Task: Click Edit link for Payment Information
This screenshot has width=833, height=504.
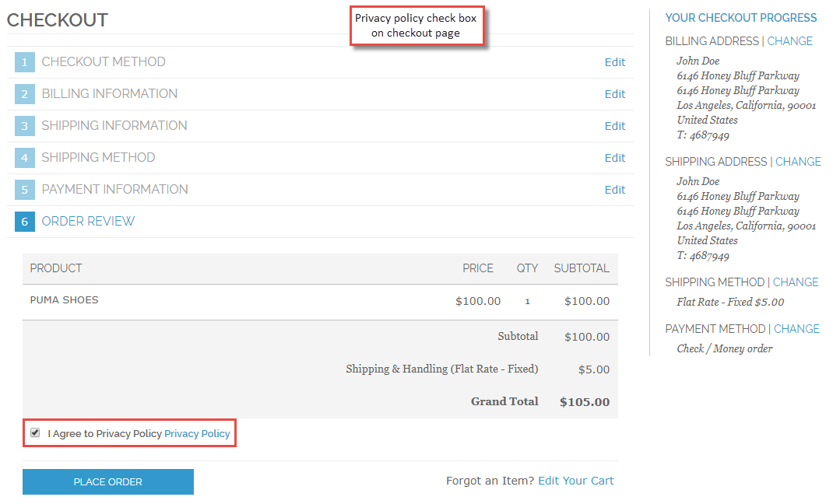Action: tap(615, 190)
